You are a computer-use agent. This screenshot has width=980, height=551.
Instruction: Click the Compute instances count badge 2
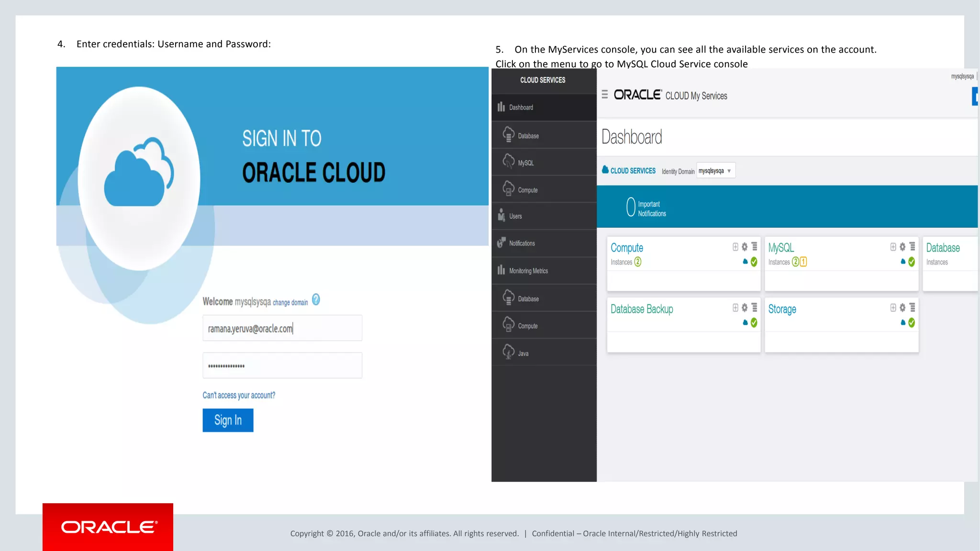(638, 262)
